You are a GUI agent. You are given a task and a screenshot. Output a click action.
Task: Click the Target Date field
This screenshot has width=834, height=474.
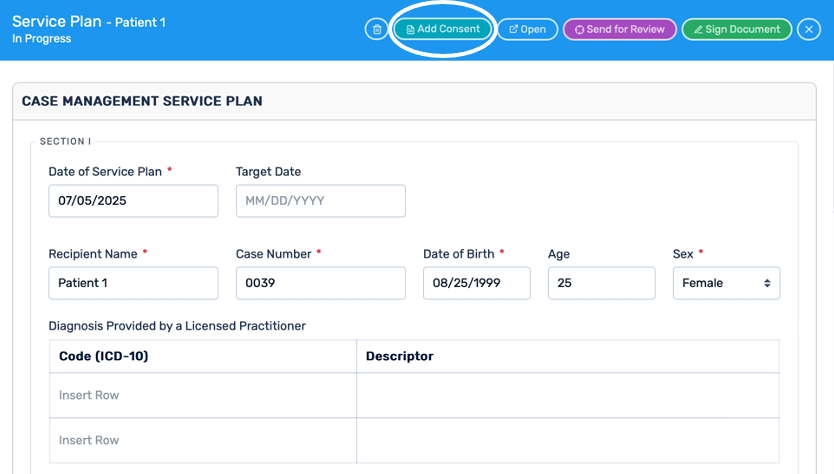pyautogui.click(x=320, y=201)
